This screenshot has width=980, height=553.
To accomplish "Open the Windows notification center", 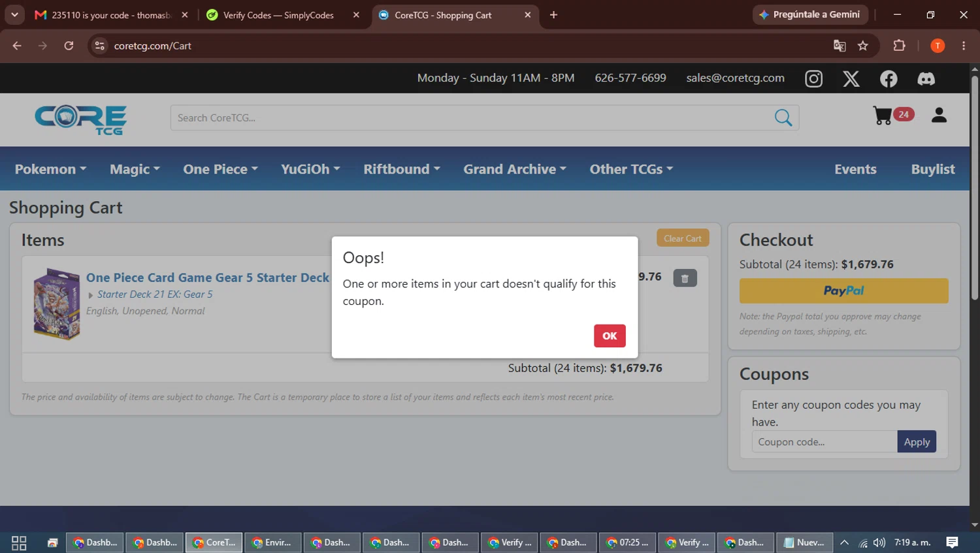I will [953, 543].
